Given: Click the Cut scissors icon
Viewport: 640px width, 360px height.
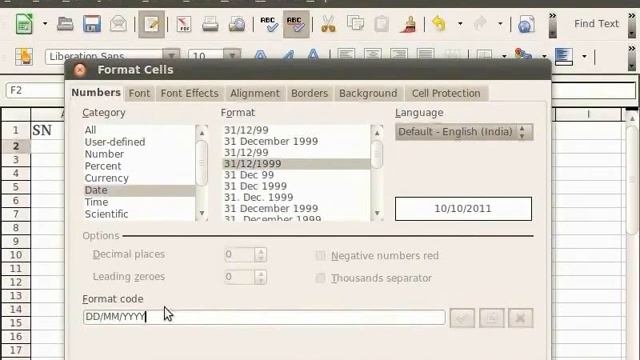Looking at the screenshot, I should pyautogui.click(x=328, y=24).
